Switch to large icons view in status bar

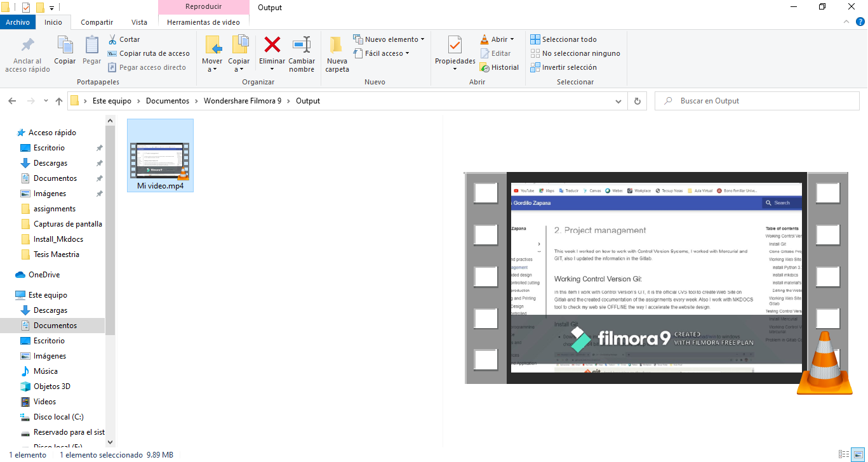pyautogui.click(x=858, y=454)
